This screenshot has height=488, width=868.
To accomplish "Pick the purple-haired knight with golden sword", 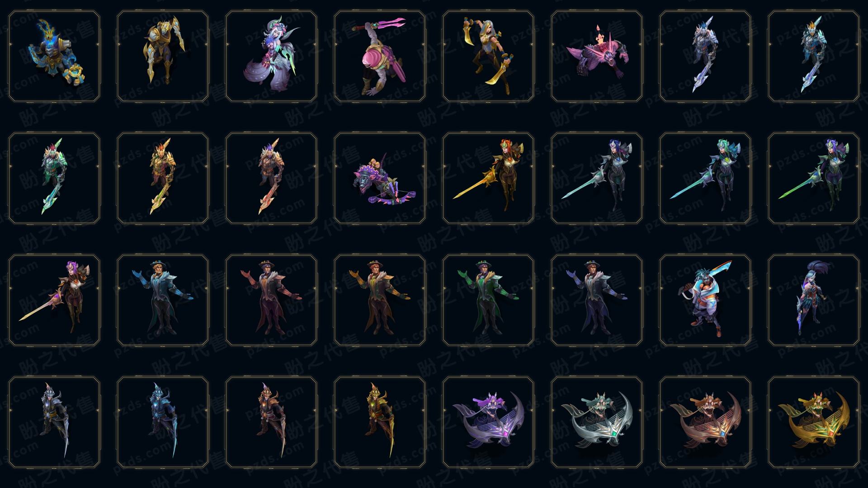I will pos(54,300).
